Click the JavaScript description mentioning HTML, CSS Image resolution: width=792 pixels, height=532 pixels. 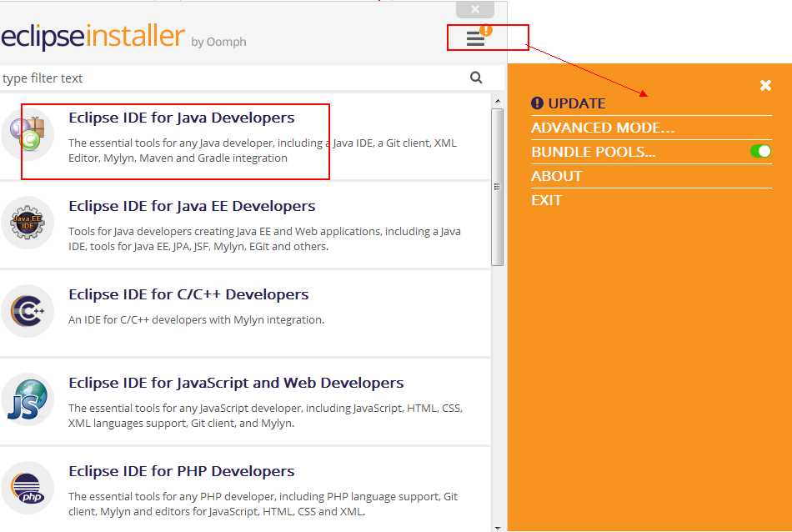pos(266,415)
